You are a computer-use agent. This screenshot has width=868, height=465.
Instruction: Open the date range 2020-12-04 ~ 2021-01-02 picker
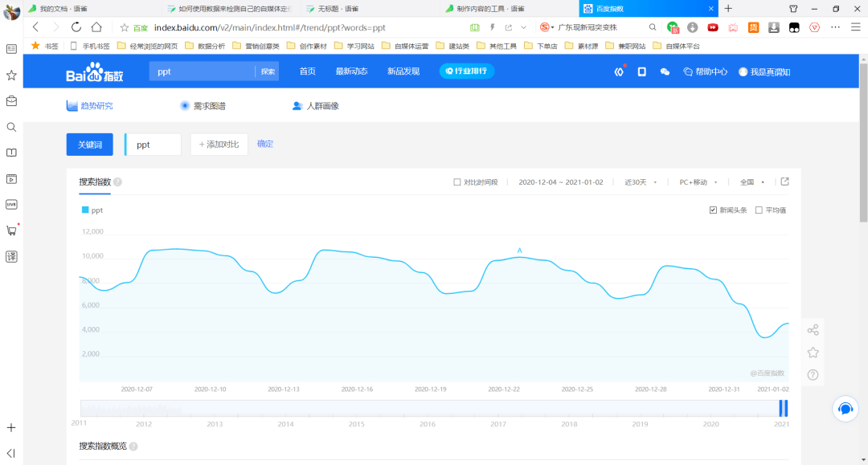(x=561, y=182)
